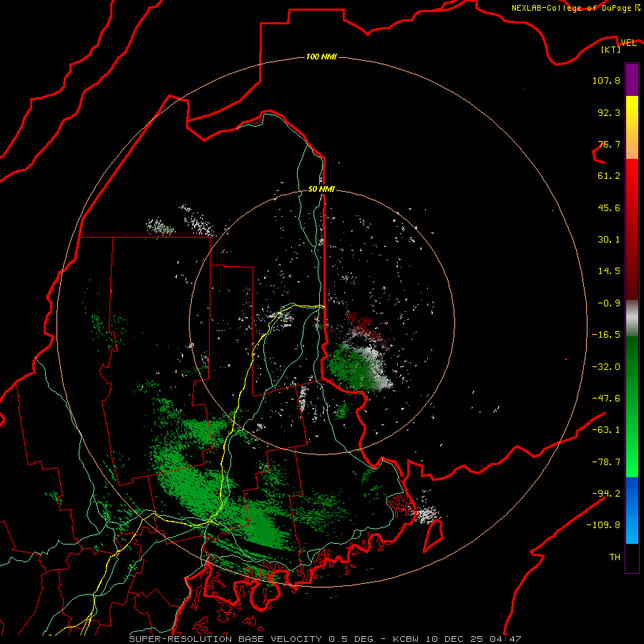Click the -63.1 scale value

pos(606,430)
